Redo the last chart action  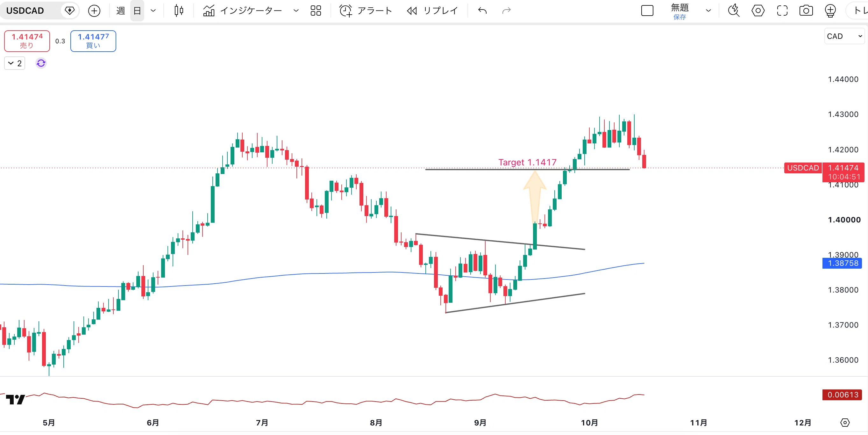pyautogui.click(x=507, y=11)
